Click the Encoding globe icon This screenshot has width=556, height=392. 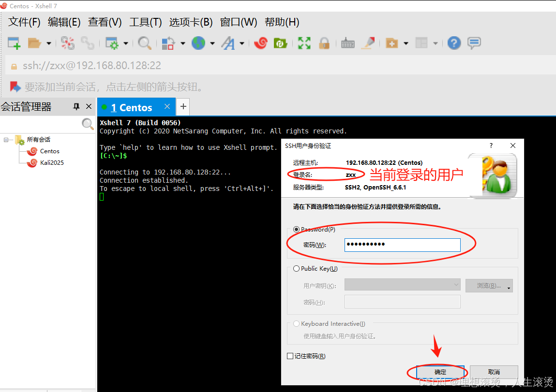198,43
